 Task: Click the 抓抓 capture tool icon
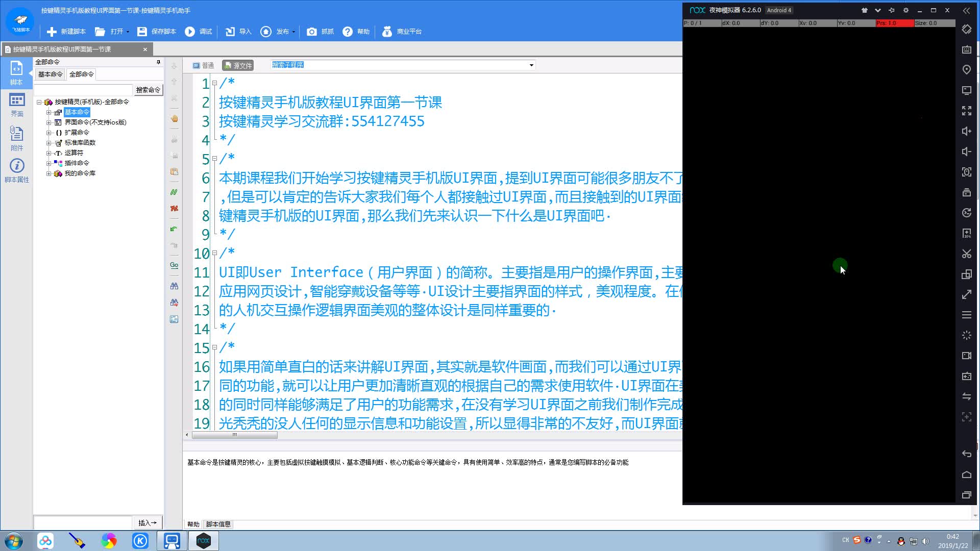(320, 32)
